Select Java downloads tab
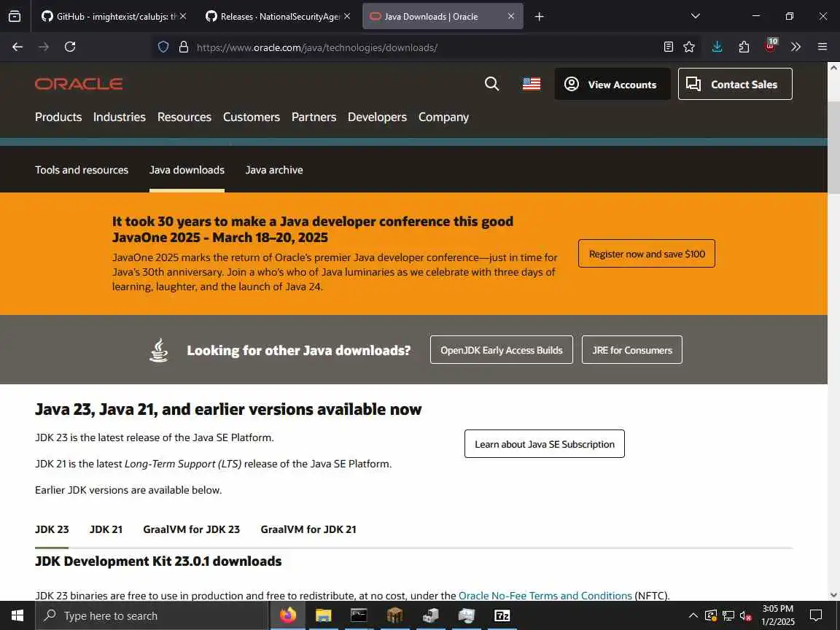840x630 pixels. (x=187, y=170)
